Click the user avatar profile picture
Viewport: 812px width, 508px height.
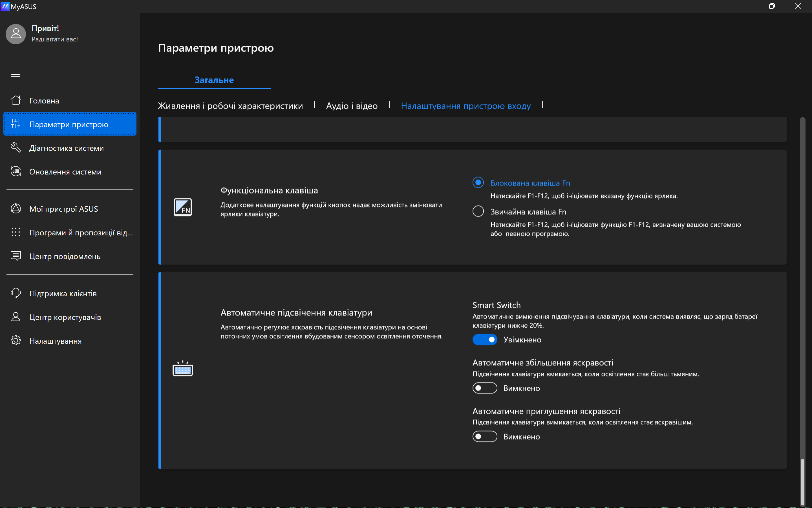pyautogui.click(x=16, y=34)
